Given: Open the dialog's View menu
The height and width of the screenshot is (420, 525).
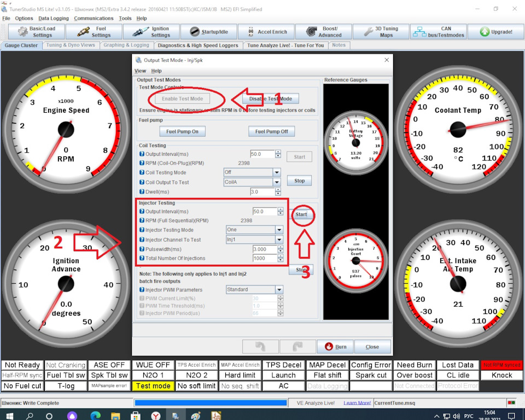Looking at the screenshot, I should click(x=141, y=71).
